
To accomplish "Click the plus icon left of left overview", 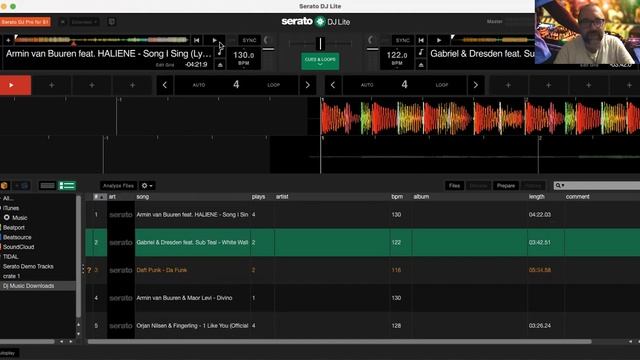I will click(8, 40).
